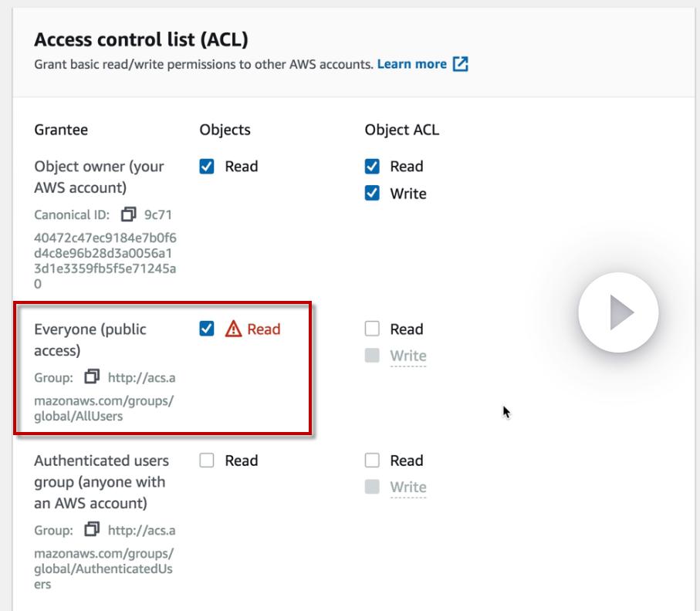Screen dimensions: 700x611
Task: Enable Authenticated users group Objects Read checkbox
Action: click(x=207, y=461)
